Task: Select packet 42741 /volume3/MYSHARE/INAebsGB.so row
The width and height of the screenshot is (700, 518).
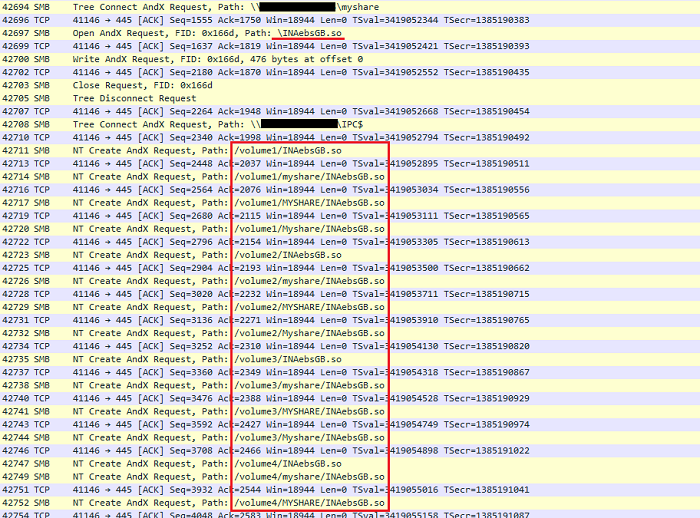Action: 350,412
